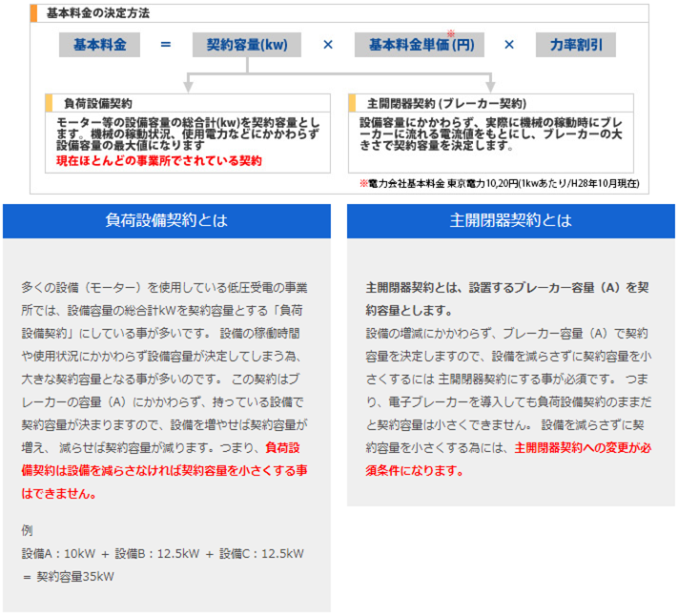
Task: Click the 力率割引 box
Action: point(576,45)
